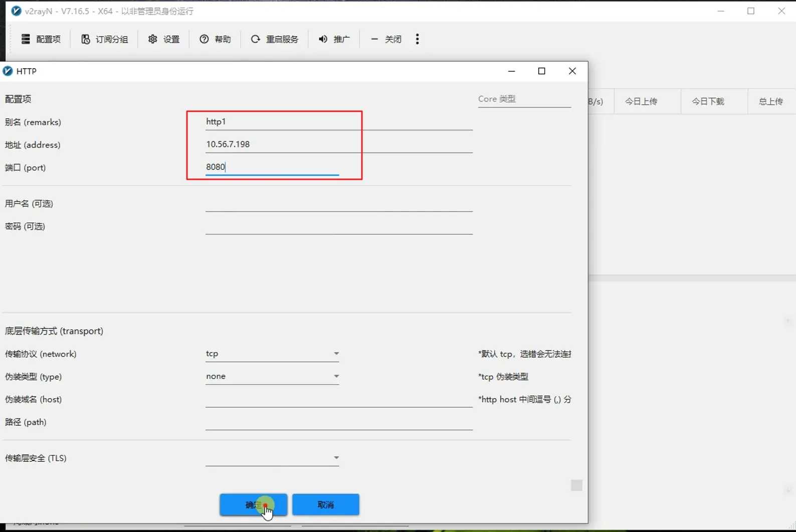The width and height of the screenshot is (796, 532).
Task: Open the 设置 menu
Action: (x=163, y=39)
